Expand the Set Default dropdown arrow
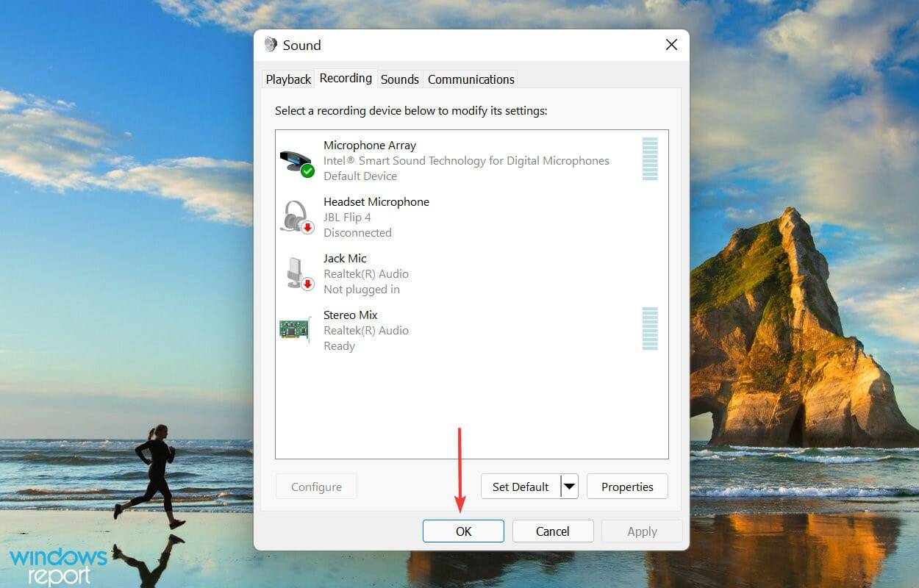919x588 pixels. 569,487
